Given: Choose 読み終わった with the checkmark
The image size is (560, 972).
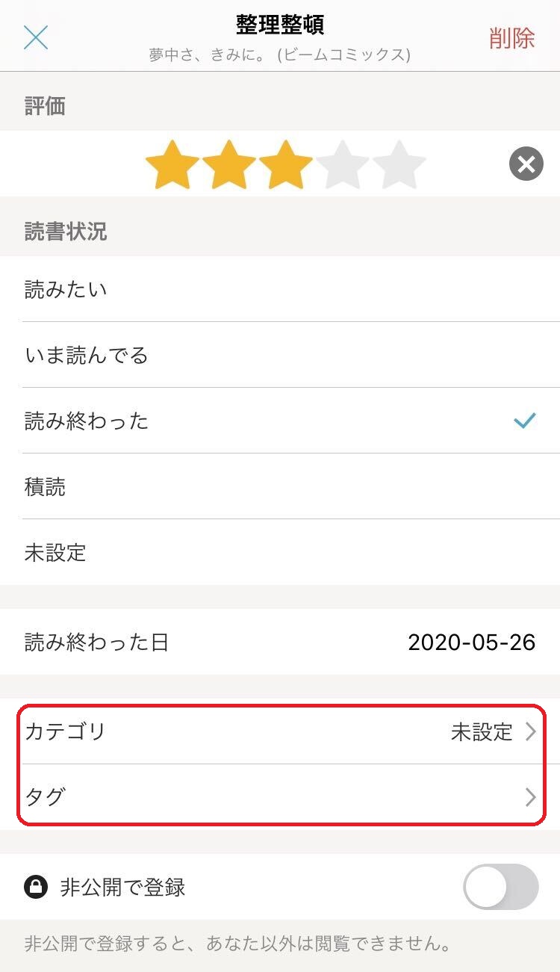Looking at the screenshot, I should point(280,421).
